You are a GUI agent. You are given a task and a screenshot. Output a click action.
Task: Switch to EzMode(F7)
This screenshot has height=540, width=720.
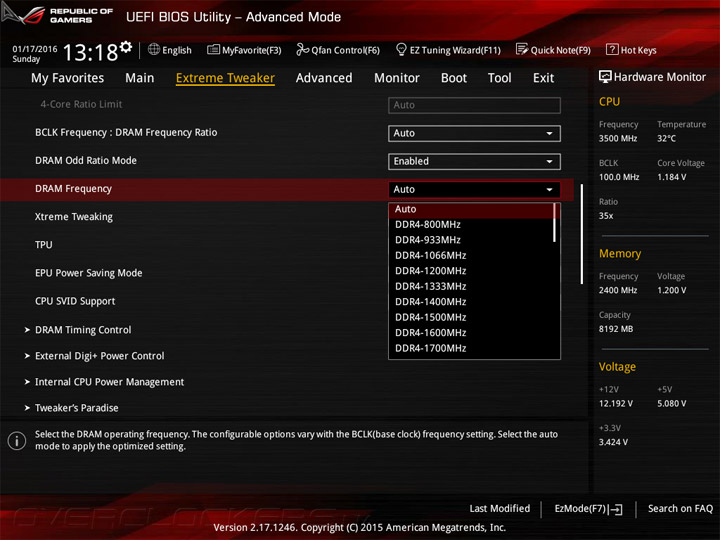pyautogui.click(x=588, y=509)
